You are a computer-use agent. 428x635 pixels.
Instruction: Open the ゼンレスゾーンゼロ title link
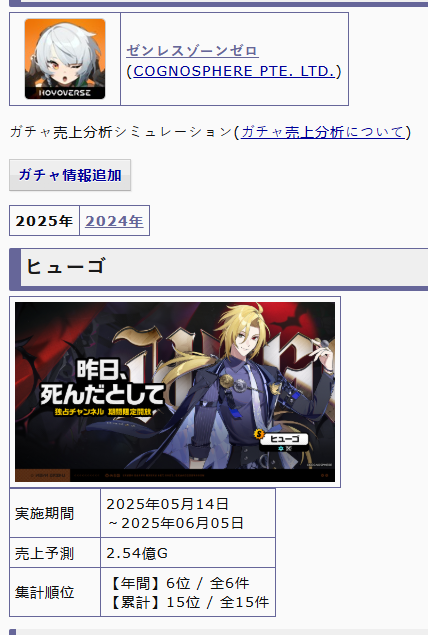coord(192,51)
